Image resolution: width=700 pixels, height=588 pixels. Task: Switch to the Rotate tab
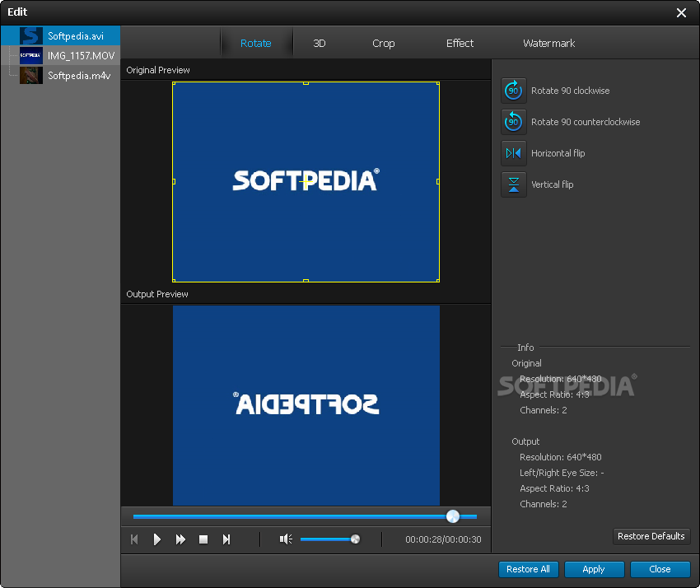(x=256, y=44)
